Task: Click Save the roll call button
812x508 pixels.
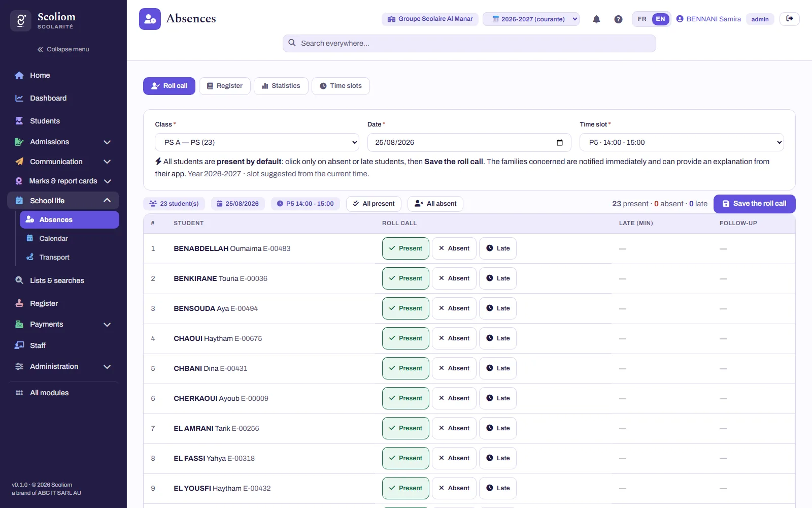Action: click(x=755, y=204)
